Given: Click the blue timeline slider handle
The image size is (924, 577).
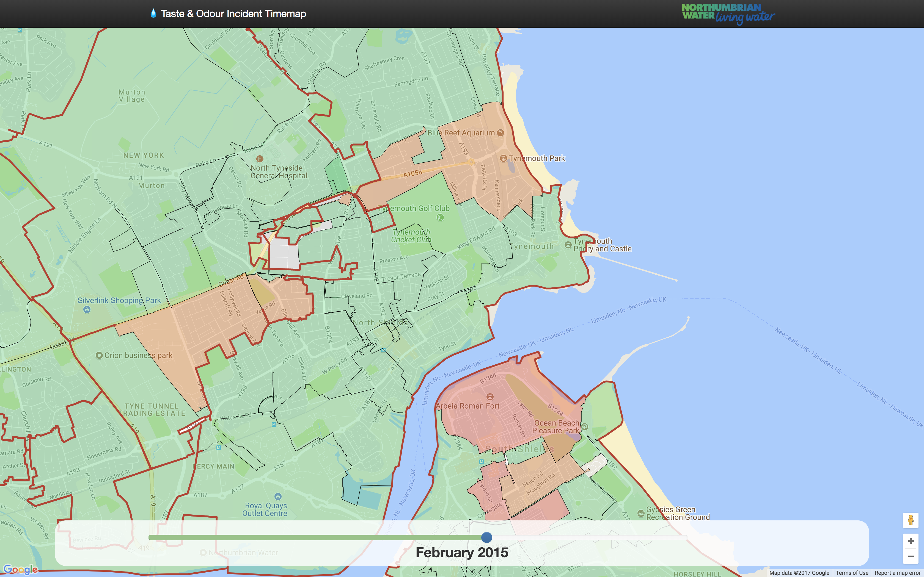Looking at the screenshot, I should (x=486, y=537).
